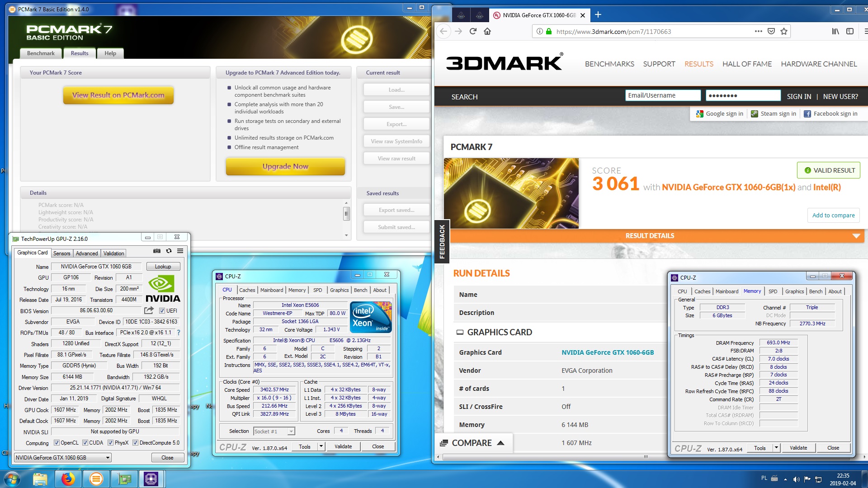This screenshot has height=488, width=868.
Task: Click the SIGN IN link
Action: [x=799, y=96]
